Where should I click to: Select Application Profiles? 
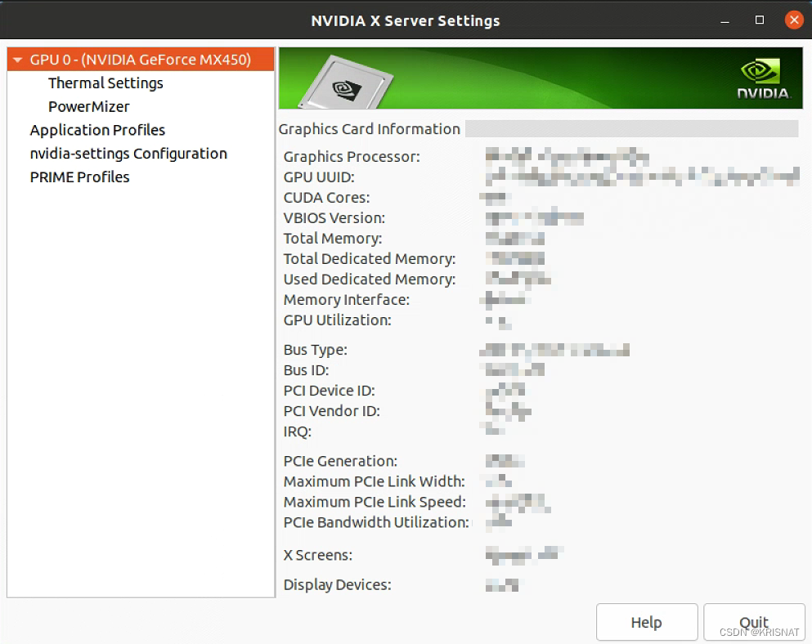[97, 130]
